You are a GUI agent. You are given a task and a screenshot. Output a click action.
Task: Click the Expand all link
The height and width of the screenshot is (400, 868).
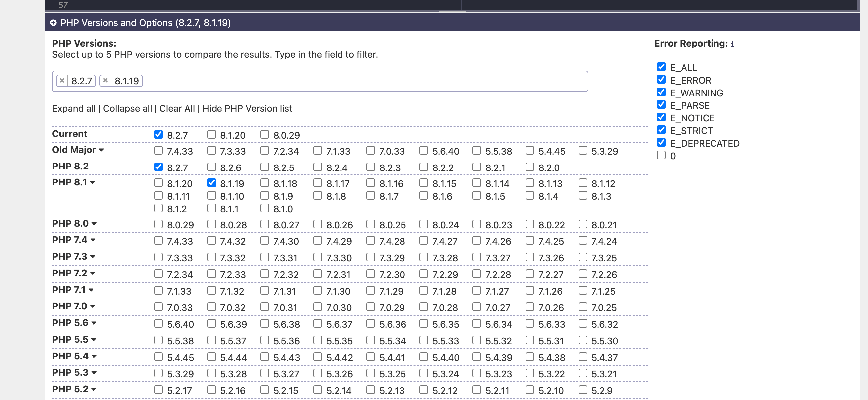point(74,108)
